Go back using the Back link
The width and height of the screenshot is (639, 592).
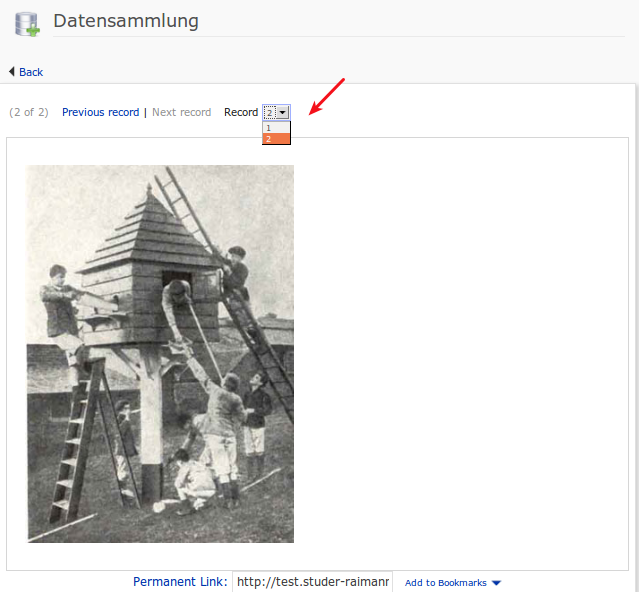[31, 72]
